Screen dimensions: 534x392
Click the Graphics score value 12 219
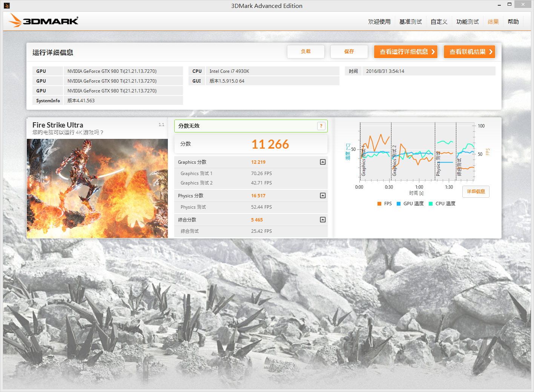(x=258, y=162)
